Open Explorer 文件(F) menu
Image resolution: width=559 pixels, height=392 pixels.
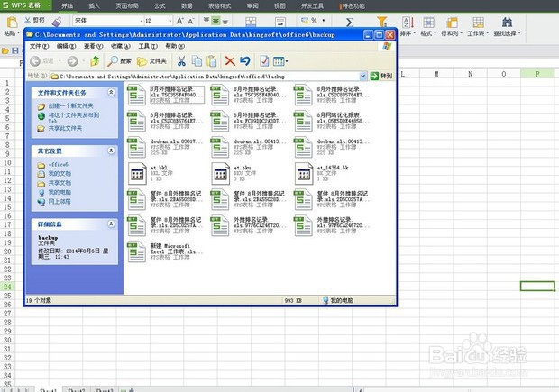pyautogui.click(x=39, y=46)
